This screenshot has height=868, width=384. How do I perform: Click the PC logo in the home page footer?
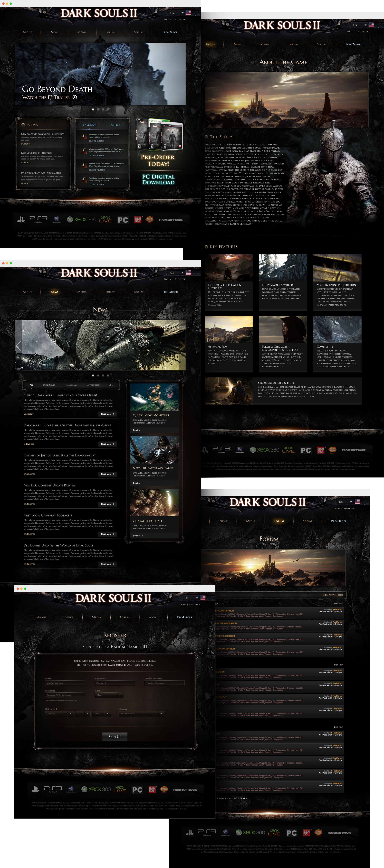tap(123, 220)
